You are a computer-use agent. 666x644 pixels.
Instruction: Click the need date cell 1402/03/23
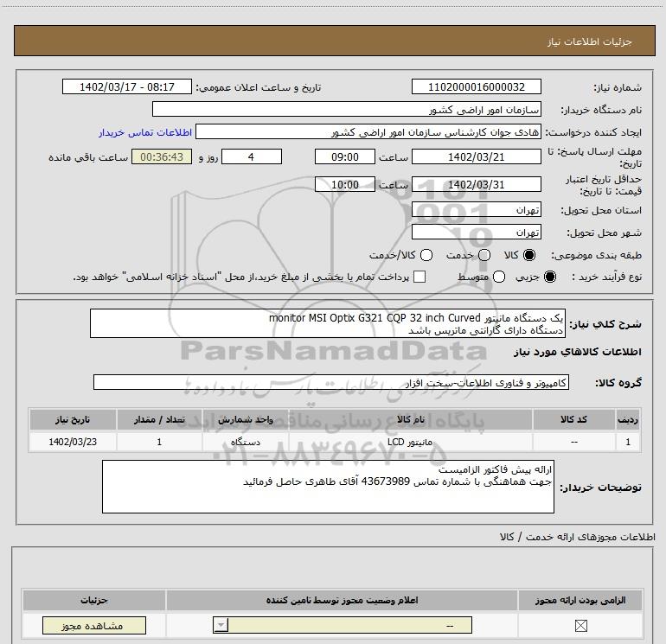[73, 442]
